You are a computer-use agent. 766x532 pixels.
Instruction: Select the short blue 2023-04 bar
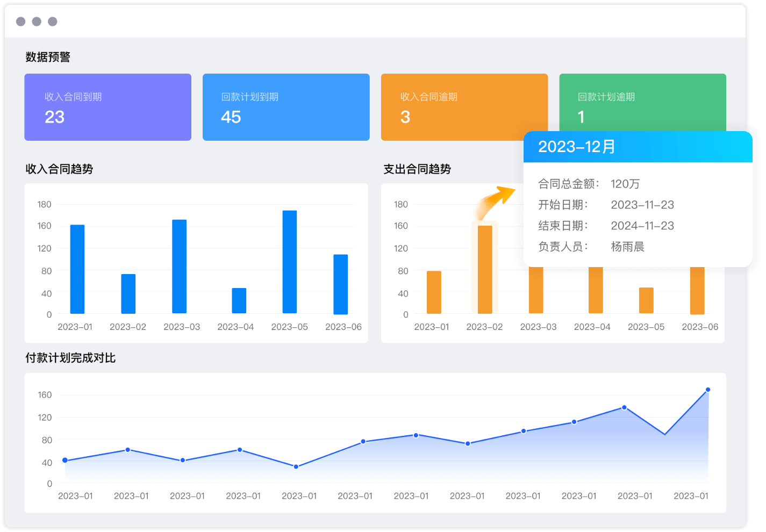point(239,300)
